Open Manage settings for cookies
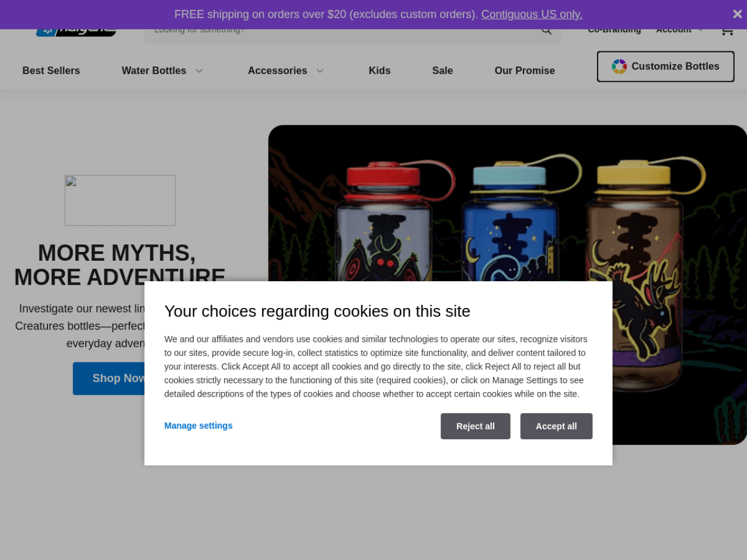 [198, 426]
